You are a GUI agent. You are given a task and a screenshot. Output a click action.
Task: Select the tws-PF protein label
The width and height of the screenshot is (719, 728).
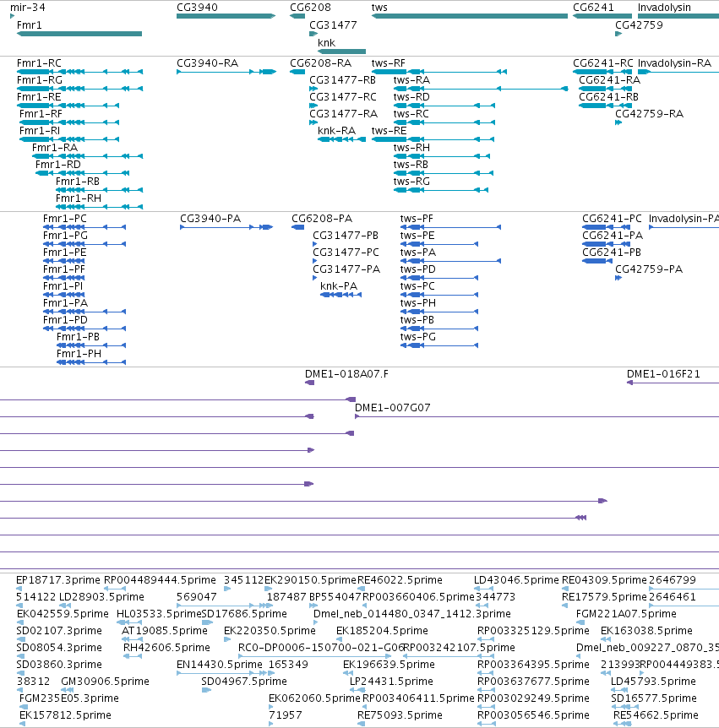coord(417,219)
